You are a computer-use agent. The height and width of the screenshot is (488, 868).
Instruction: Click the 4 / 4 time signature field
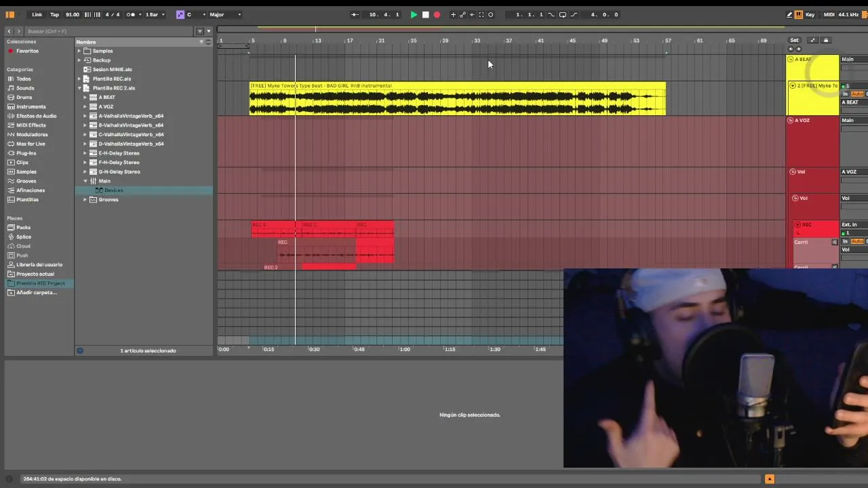coord(113,14)
